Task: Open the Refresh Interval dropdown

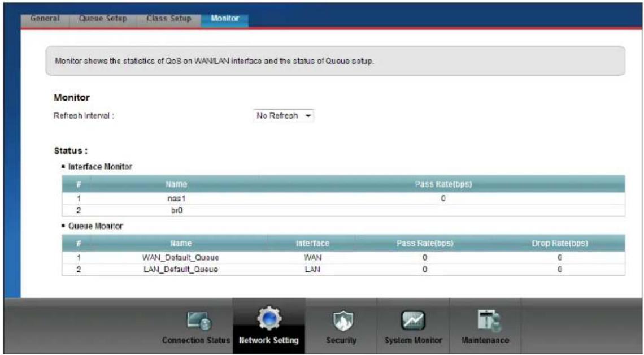Action: tap(284, 116)
